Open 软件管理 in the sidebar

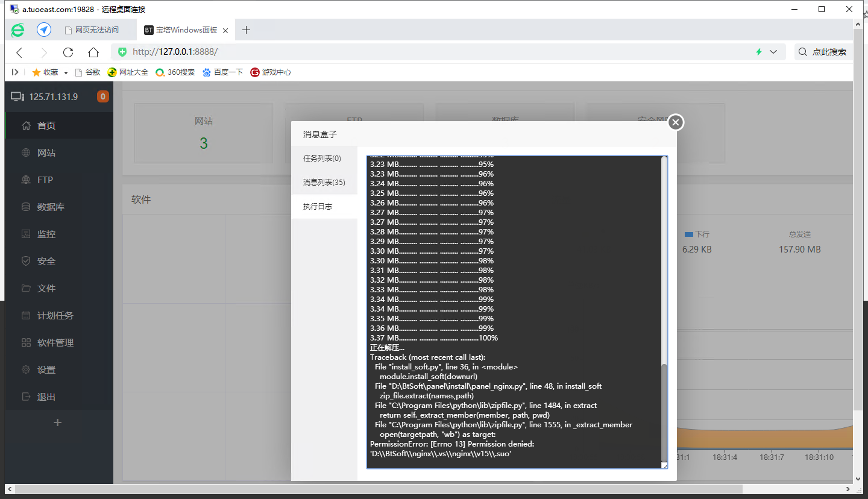[x=59, y=342]
